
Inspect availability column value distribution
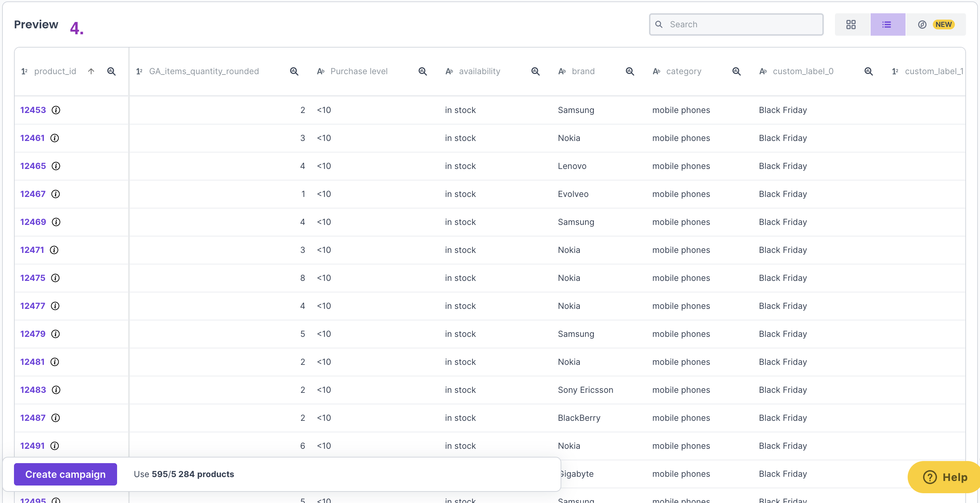pyautogui.click(x=535, y=71)
